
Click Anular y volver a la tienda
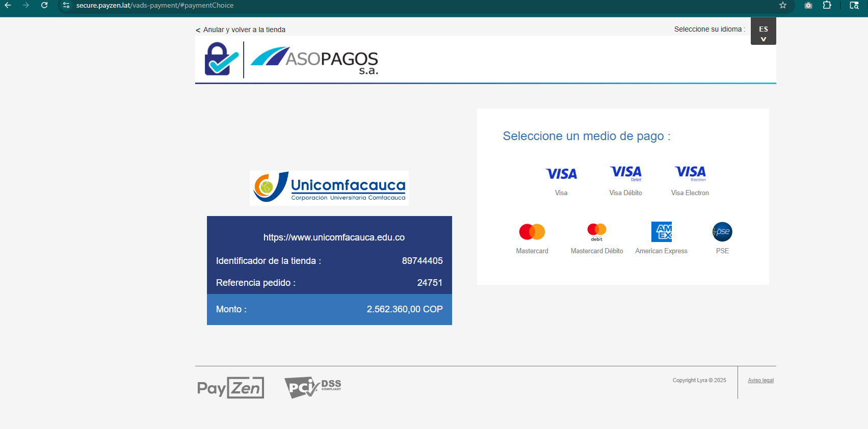241,30
